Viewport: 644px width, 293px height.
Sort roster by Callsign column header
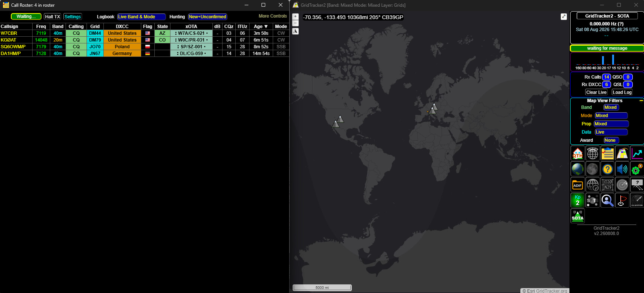click(x=16, y=27)
